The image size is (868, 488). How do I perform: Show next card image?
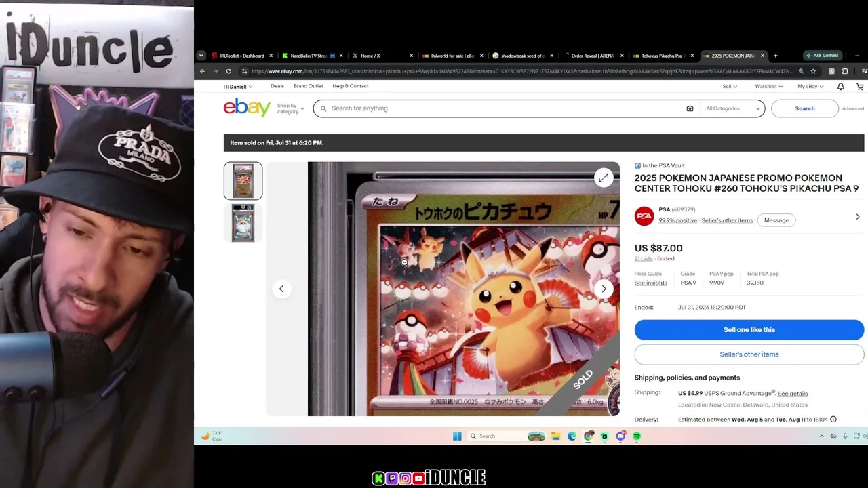[604, 289]
